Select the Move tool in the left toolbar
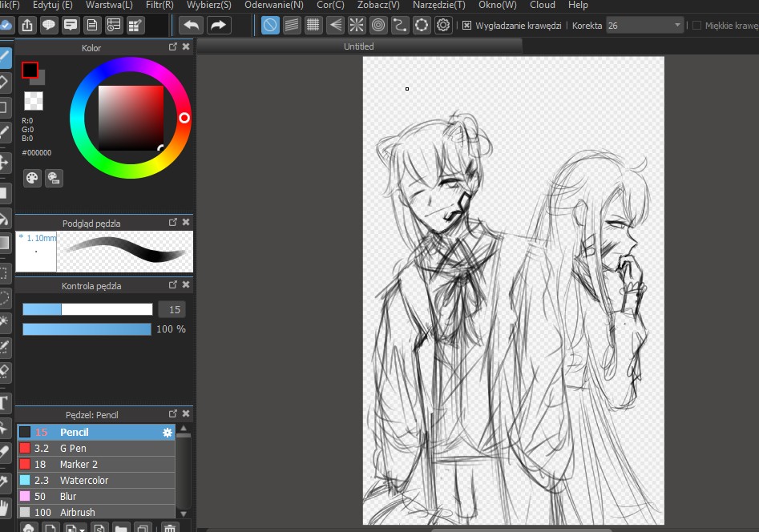This screenshot has width=759, height=532. point(4,162)
